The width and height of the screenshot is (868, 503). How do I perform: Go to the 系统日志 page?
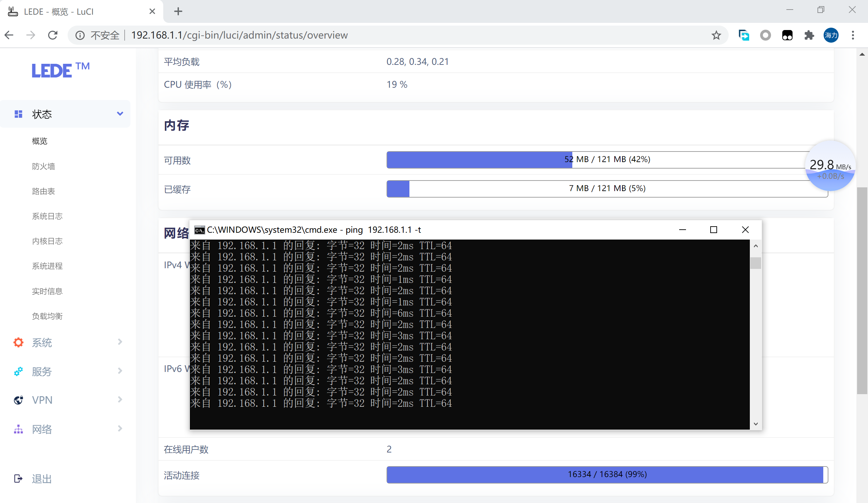point(47,216)
